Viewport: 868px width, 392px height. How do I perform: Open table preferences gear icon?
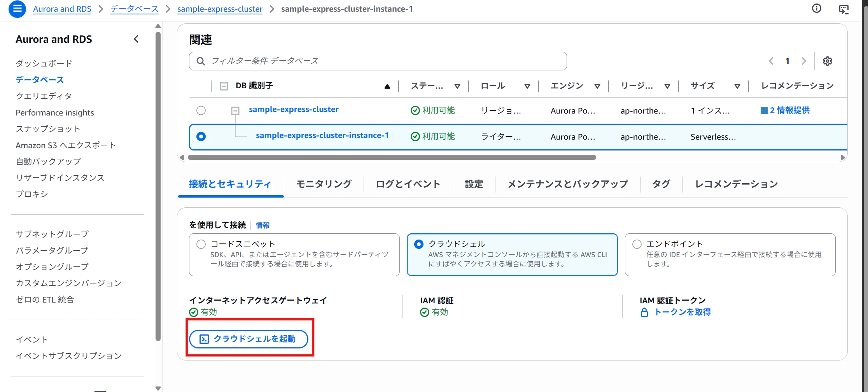click(x=828, y=61)
